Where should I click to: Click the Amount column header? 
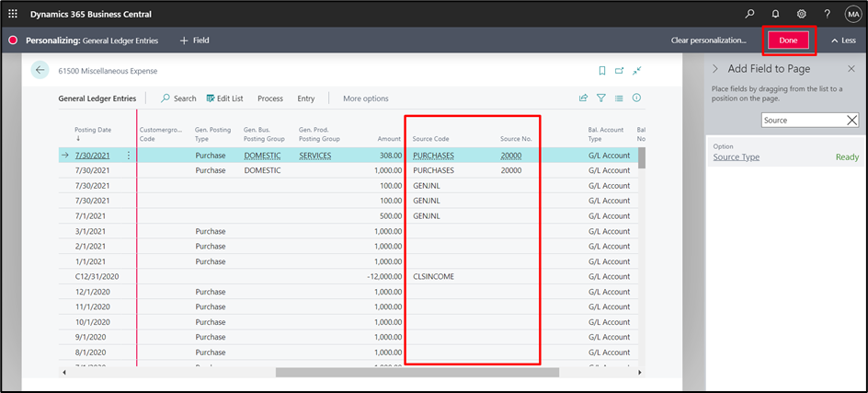coord(389,139)
